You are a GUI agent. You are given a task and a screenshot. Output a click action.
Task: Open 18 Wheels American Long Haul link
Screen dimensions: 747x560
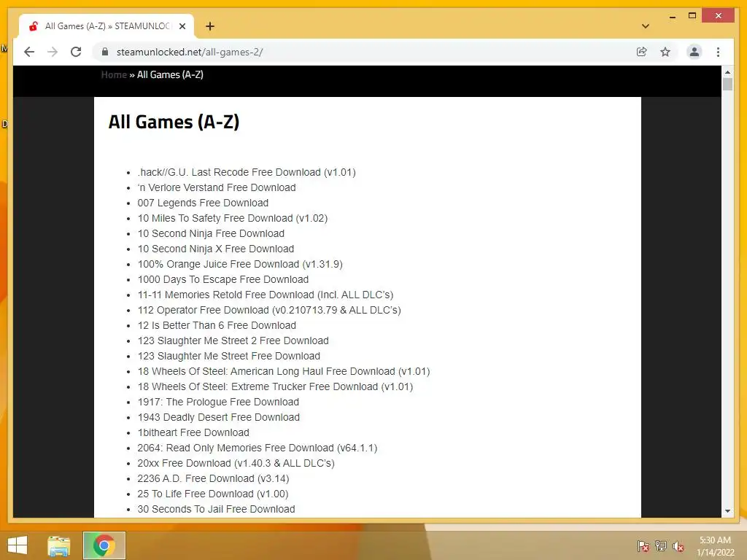point(284,371)
